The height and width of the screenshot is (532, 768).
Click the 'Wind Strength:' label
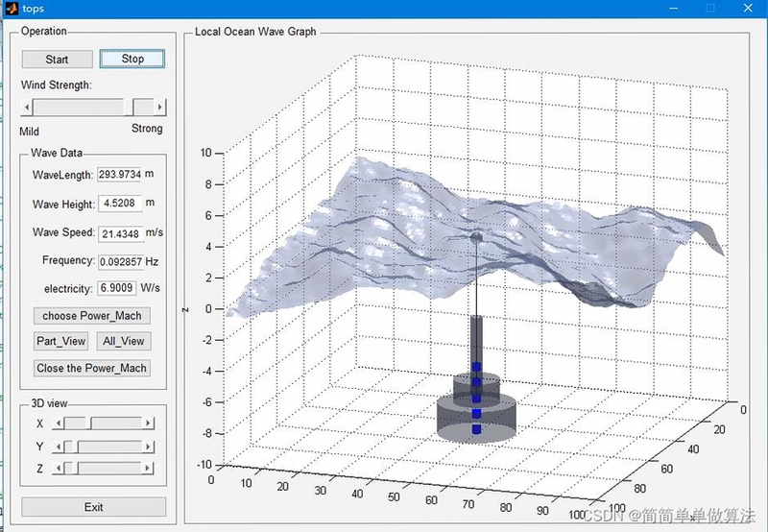coord(57,85)
